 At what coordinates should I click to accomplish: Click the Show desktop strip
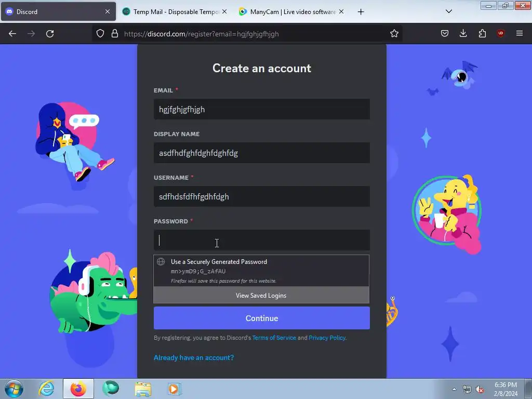coord(528,389)
